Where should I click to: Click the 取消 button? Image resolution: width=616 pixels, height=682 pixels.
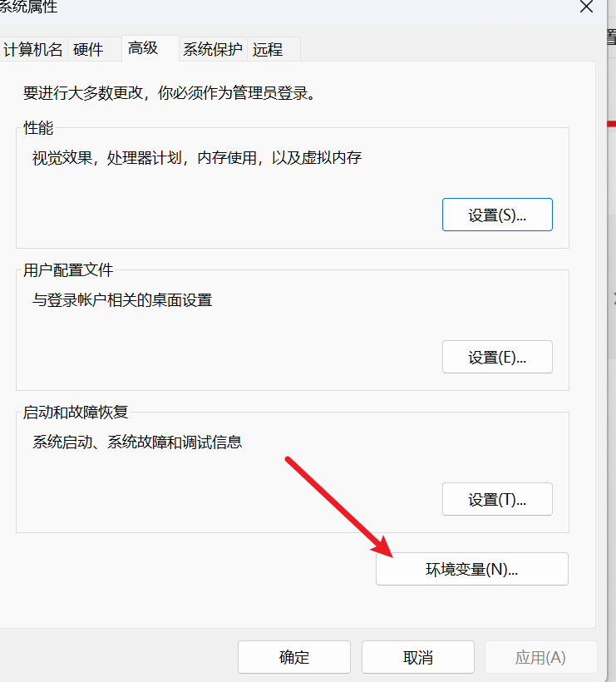coord(418,657)
